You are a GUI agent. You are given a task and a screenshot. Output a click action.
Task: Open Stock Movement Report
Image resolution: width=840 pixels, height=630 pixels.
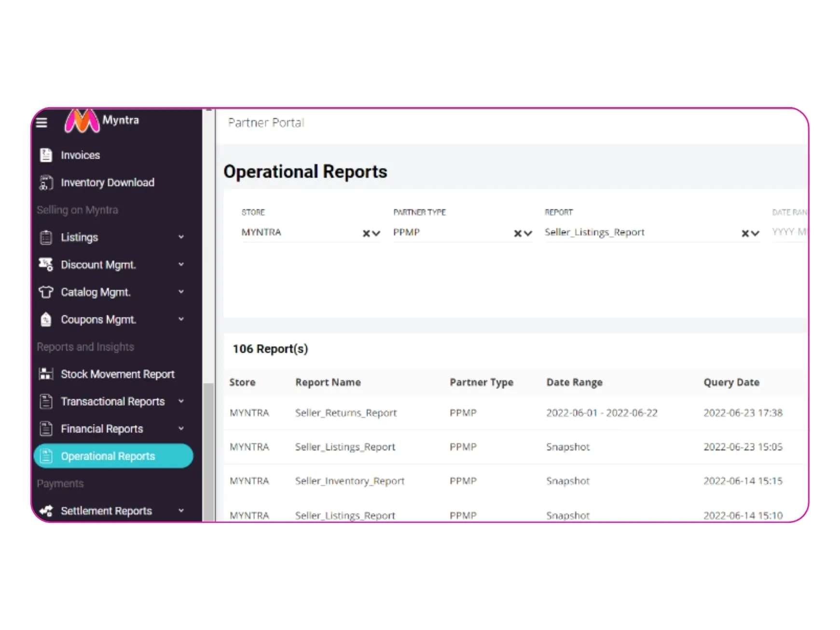click(118, 374)
